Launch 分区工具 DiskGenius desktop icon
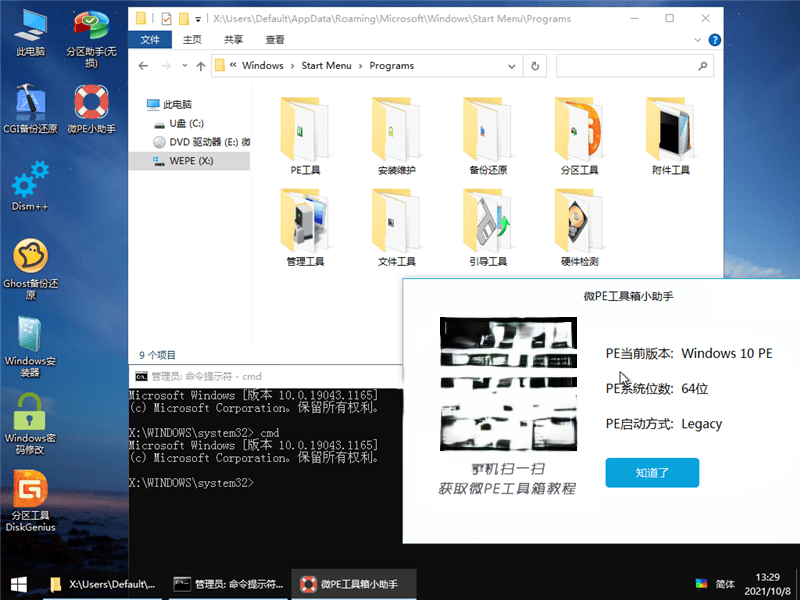This screenshot has height=600, width=800. 31,501
